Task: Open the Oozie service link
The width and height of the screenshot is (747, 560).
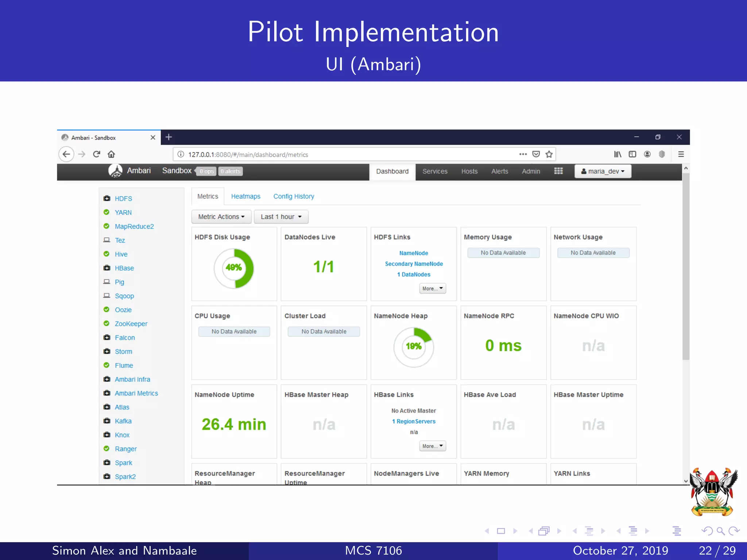Action: click(123, 310)
